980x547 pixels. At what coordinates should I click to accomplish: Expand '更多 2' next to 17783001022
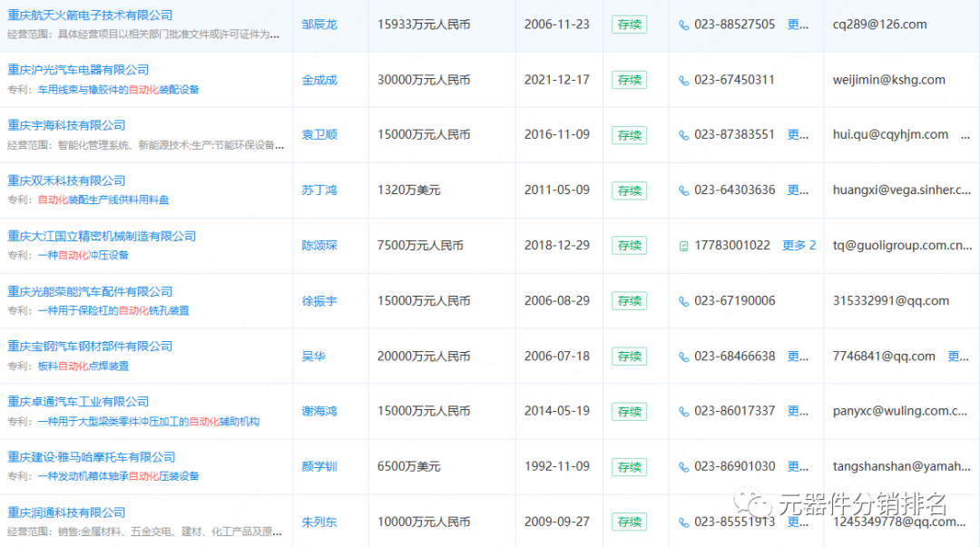click(799, 245)
